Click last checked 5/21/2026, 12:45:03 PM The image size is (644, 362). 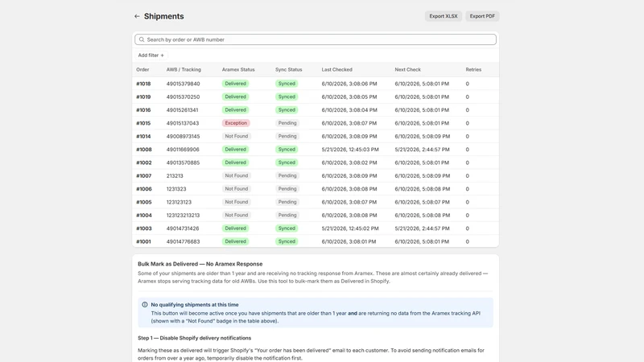point(350,150)
